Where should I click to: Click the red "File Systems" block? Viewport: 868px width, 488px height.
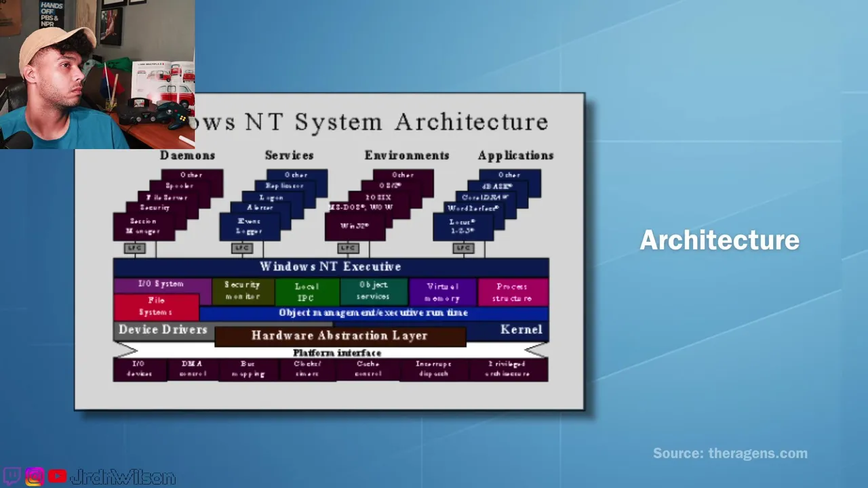click(x=156, y=306)
